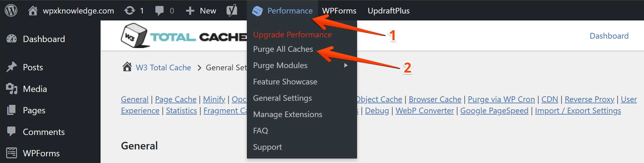Click the W3 Total Cache cube logo
The height and width of the screenshot is (163, 644).
pyautogui.click(x=134, y=35)
